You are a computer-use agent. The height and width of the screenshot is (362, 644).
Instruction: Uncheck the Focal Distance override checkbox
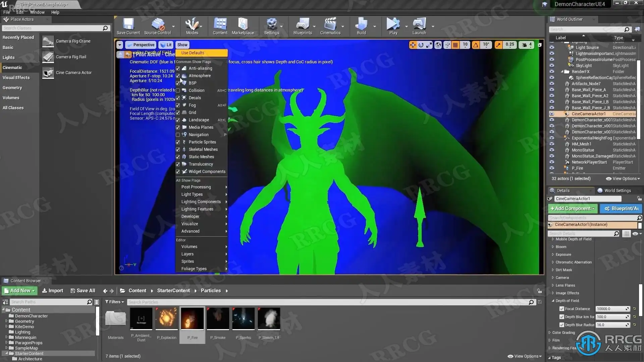coord(562,309)
